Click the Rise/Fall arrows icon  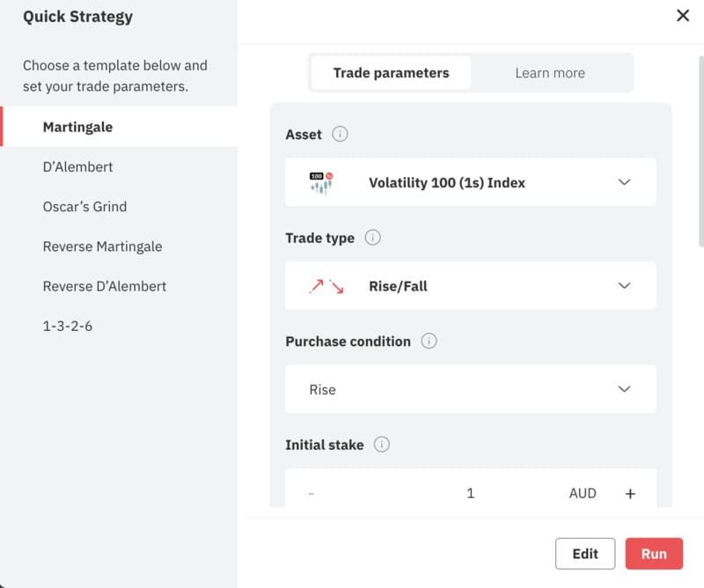pos(326,286)
